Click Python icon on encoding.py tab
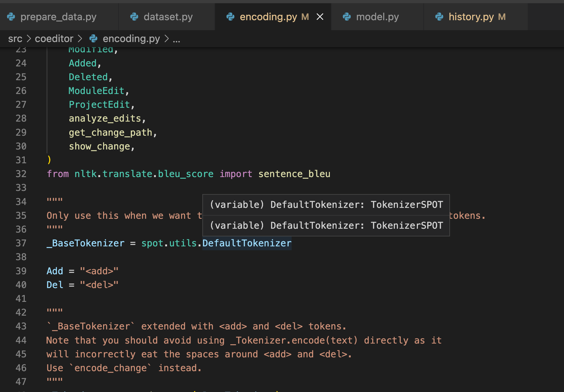564x392 pixels. click(x=230, y=17)
